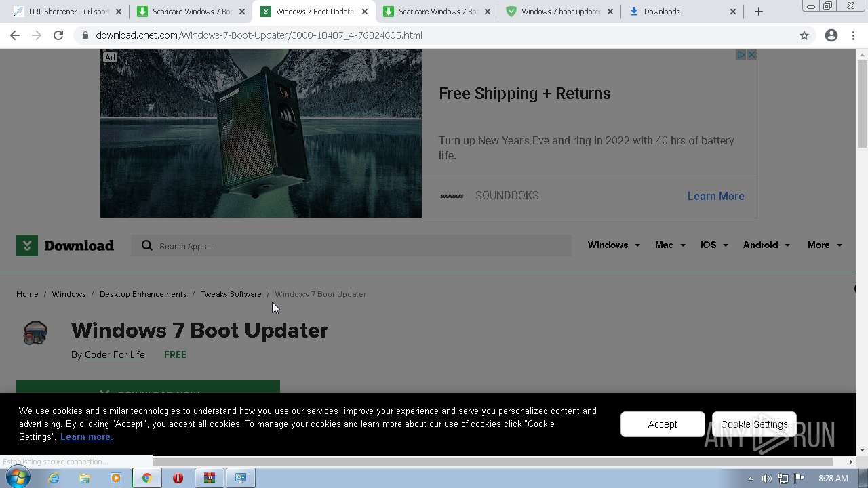Click the Free Shipping + Returns ad headline
868x488 pixels.
point(525,94)
